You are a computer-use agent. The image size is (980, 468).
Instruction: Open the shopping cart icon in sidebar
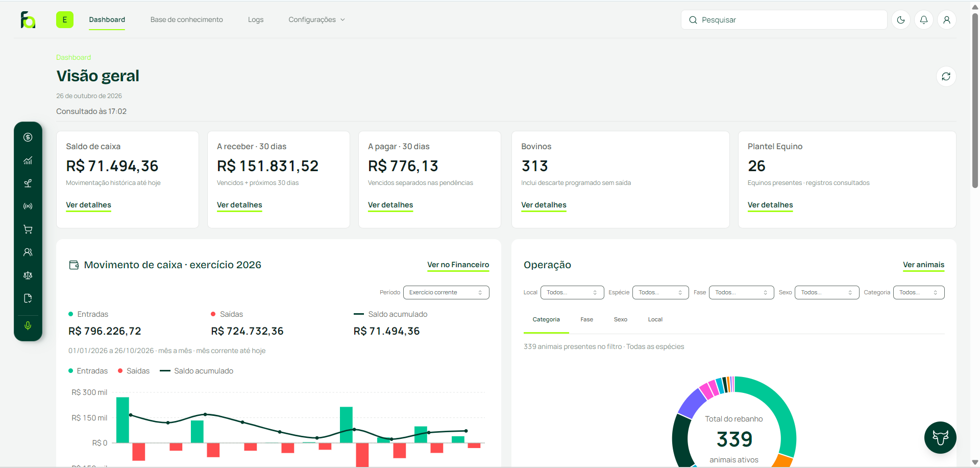coord(28,229)
